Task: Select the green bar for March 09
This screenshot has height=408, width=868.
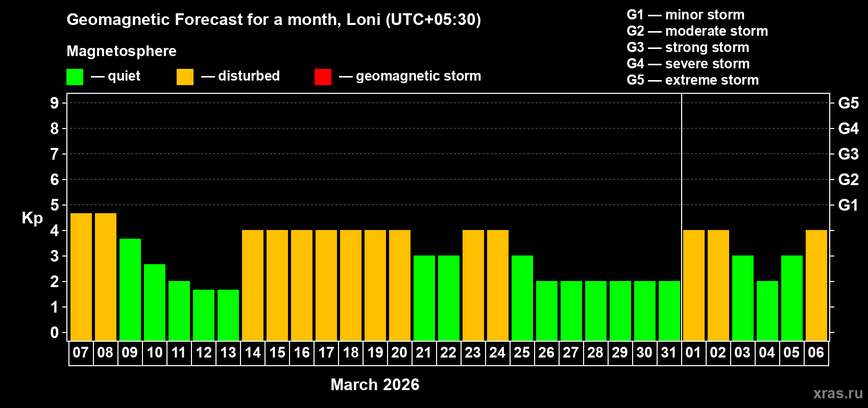Action: pyautogui.click(x=130, y=290)
